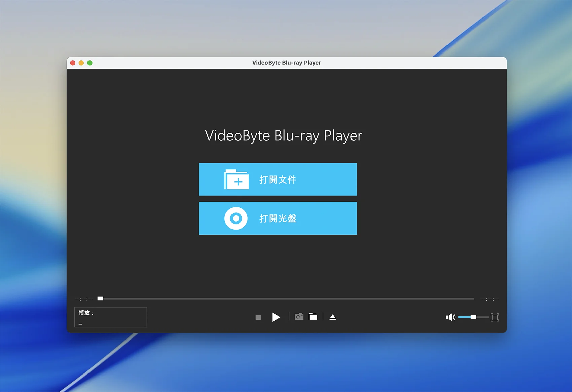Close the VideoByte window with red button
Viewport: 572px width, 392px height.
coord(73,63)
